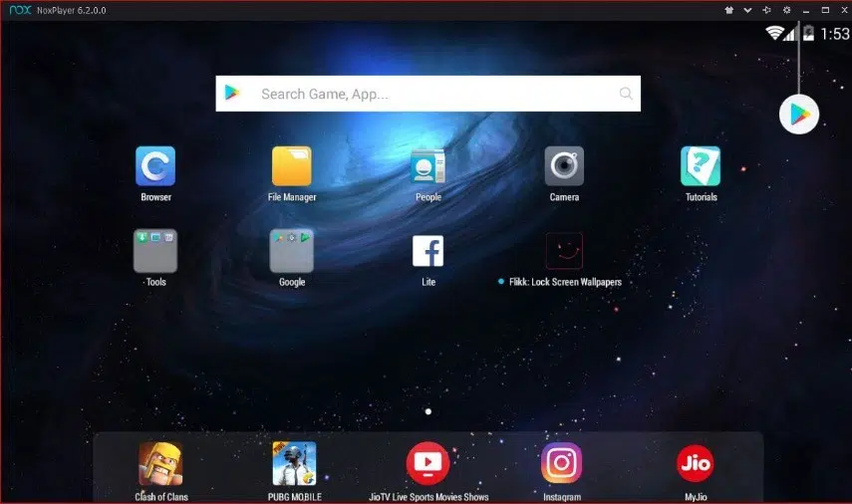Click the Play Store logo in search bar

(x=232, y=93)
